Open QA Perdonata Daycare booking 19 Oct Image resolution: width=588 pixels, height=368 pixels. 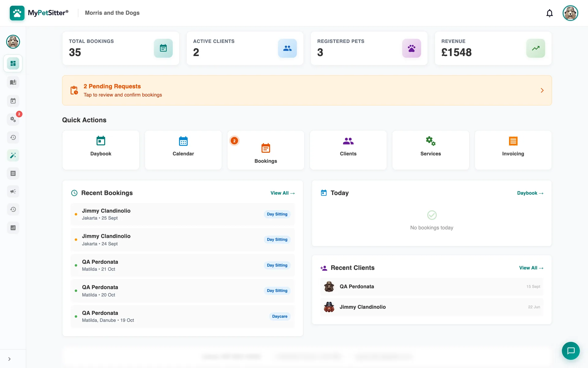pos(183,316)
